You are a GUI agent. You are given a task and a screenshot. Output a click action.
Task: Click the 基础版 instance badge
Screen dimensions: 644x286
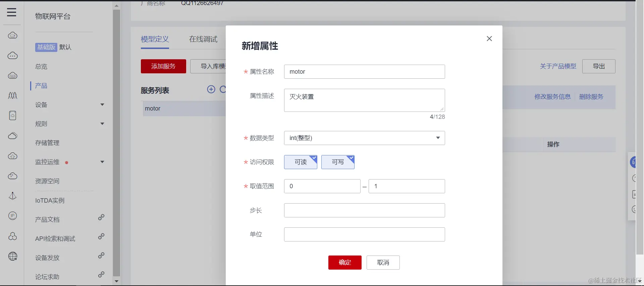pyautogui.click(x=46, y=47)
